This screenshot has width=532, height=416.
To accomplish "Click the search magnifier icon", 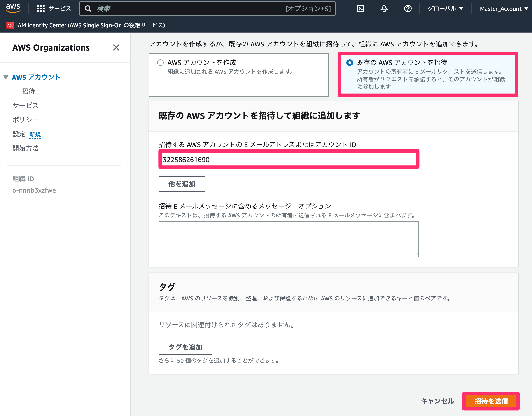I will pyautogui.click(x=88, y=9).
